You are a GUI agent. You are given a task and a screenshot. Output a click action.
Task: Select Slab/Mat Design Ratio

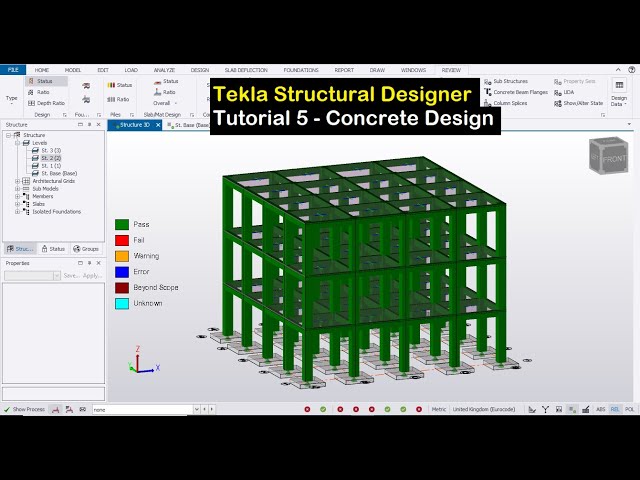point(165,92)
